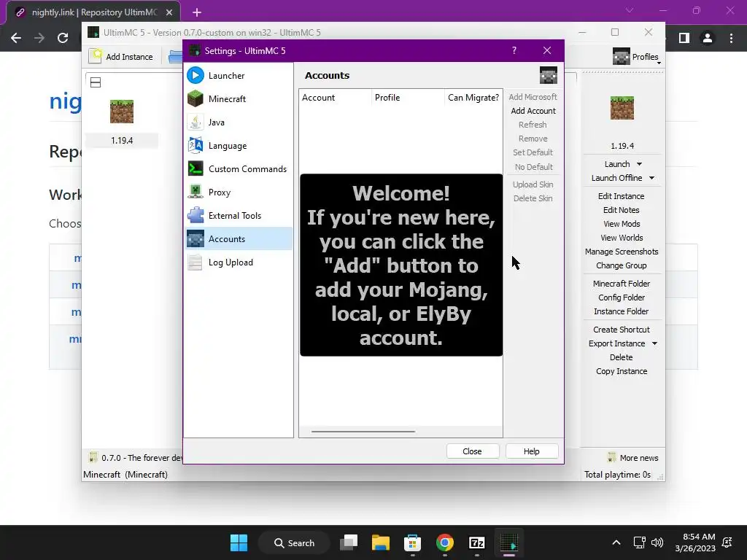Open Custom Commands terminal icon
747x560 pixels.
pos(196,169)
